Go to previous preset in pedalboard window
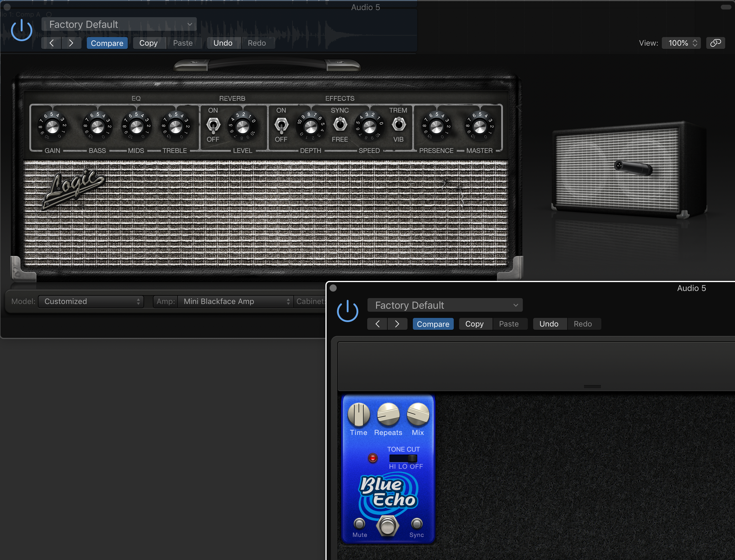The width and height of the screenshot is (735, 560). pos(377,324)
